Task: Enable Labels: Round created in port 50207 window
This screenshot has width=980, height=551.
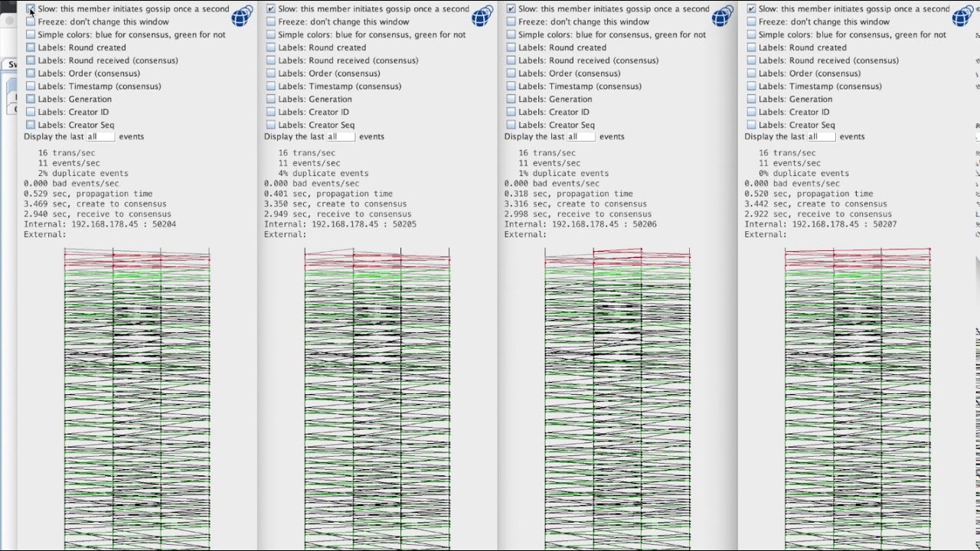Action: (752, 47)
